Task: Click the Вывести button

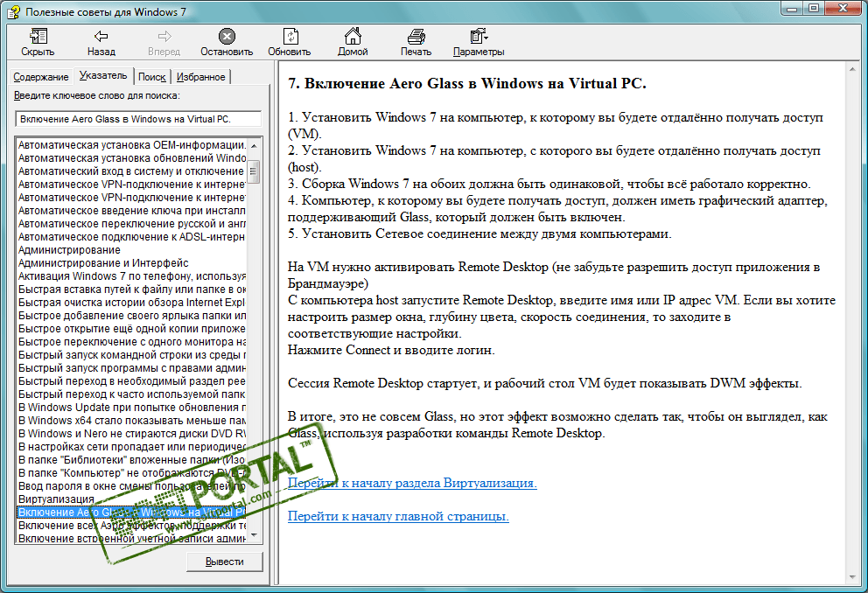Action: pyautogui.click(x=225, y=562)
